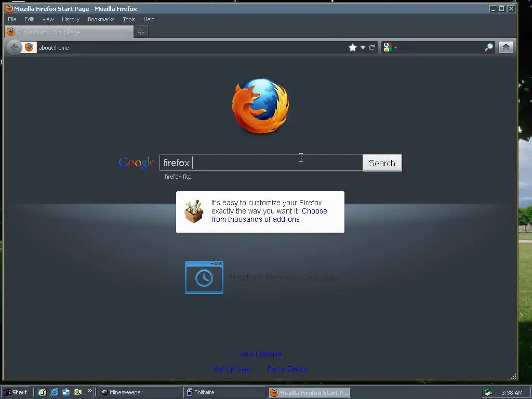Image resolution: width=532 pixels, height=399 pixels.
Task: Launch Internet Explorer from quick launch
Action: point(54,392)
